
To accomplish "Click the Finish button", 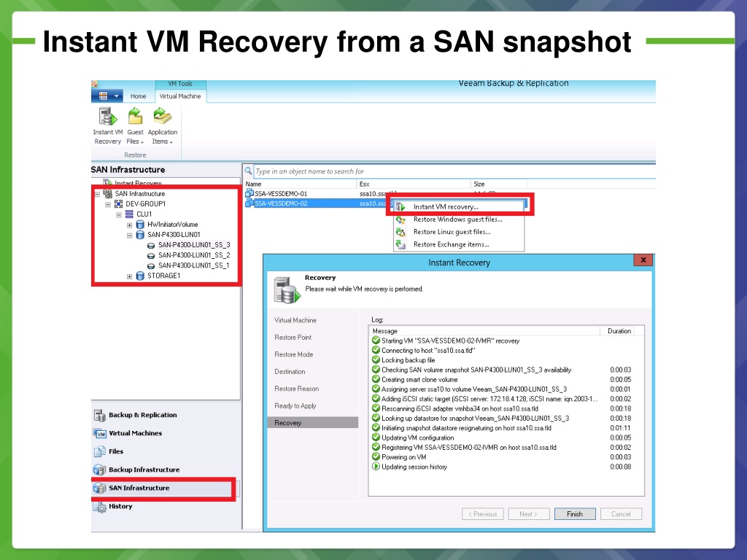I will (x=575, y=514).
